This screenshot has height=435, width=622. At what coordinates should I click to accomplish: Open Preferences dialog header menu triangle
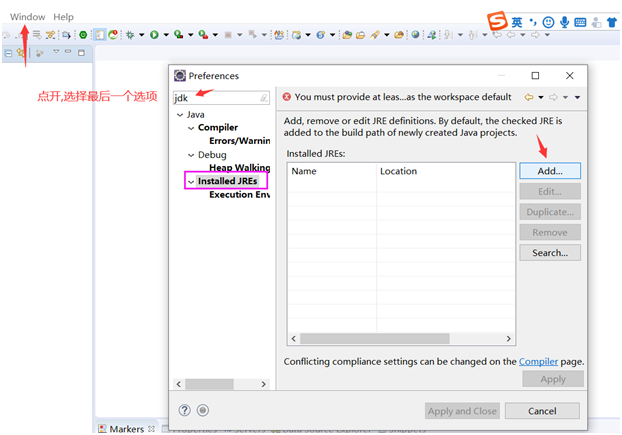[x=578, y=97]
